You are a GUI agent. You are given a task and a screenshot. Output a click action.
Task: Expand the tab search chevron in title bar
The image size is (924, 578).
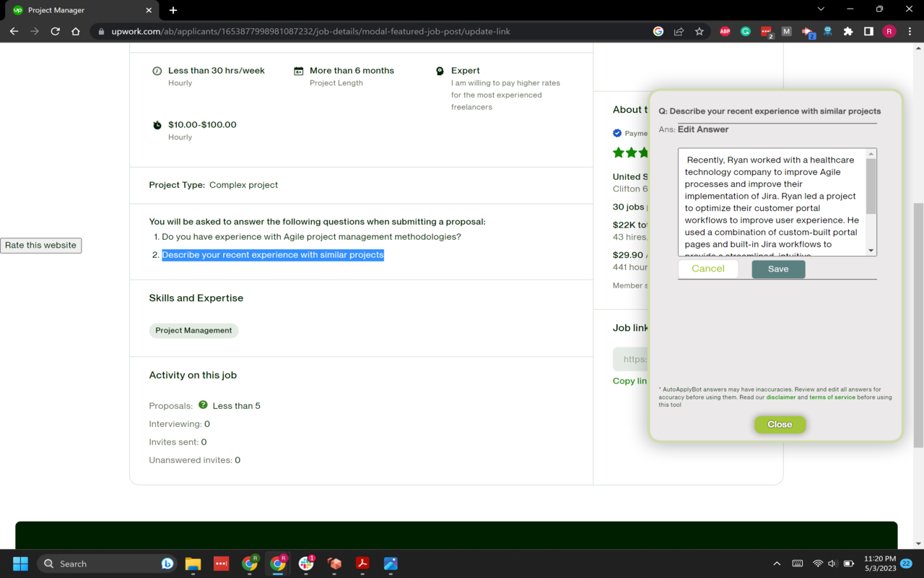pos(821,10)
